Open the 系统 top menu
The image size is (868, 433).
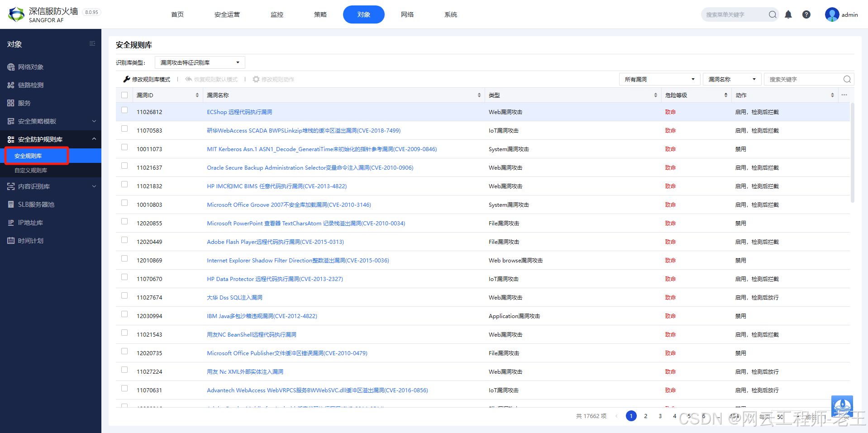(451, 14)
